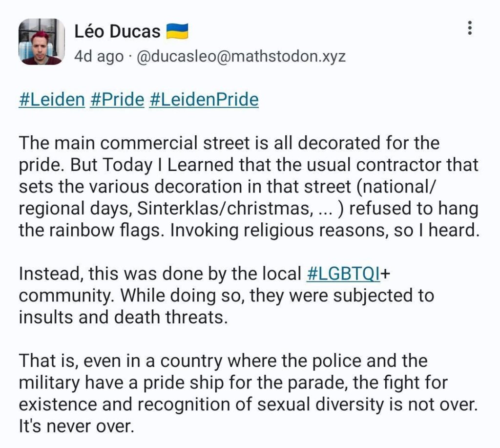Click the display name Léo Ducas
This screenshot has width=500, height=448.
tap(117, 32)
